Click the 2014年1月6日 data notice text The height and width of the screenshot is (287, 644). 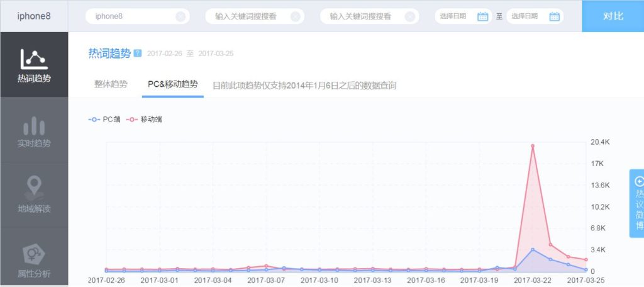pyautogui.click(x=304, y=86)
